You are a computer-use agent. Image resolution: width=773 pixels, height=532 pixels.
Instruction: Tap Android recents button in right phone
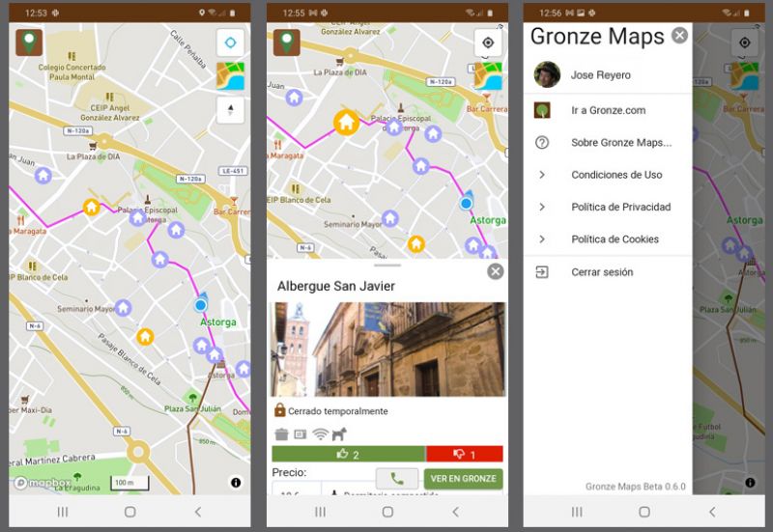click(577, 512)
